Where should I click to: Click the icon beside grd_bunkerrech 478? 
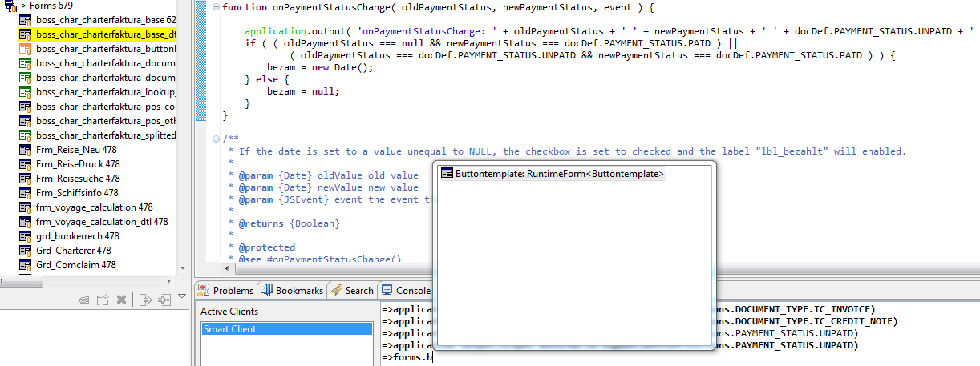[x=25, y=236]
